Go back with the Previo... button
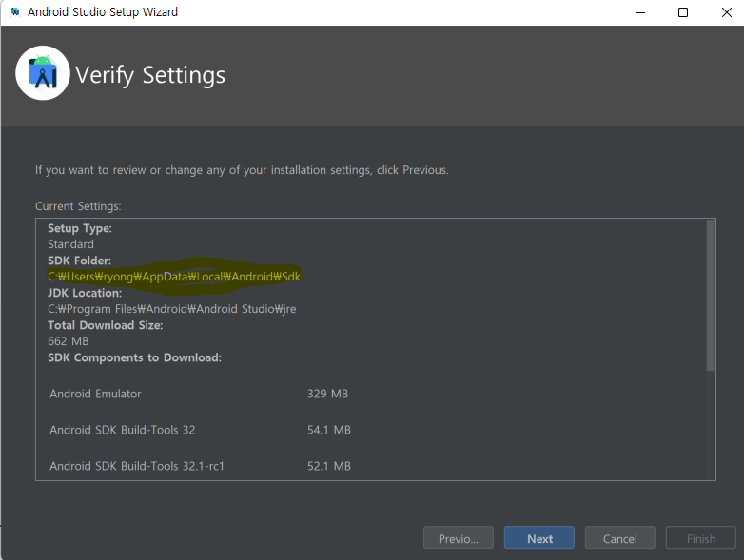 click(459, 538)
